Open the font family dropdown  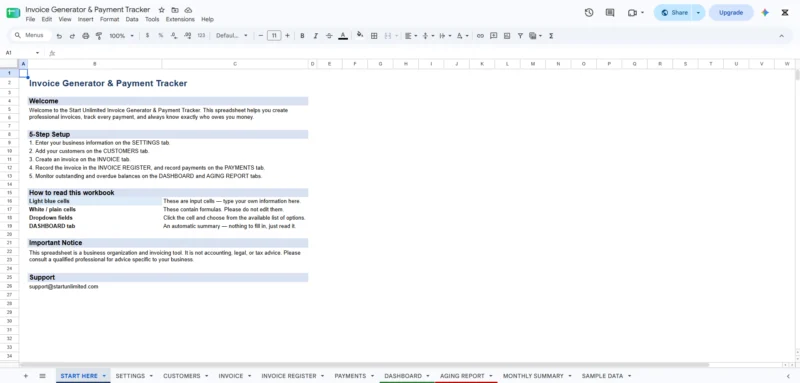(232, 36)
